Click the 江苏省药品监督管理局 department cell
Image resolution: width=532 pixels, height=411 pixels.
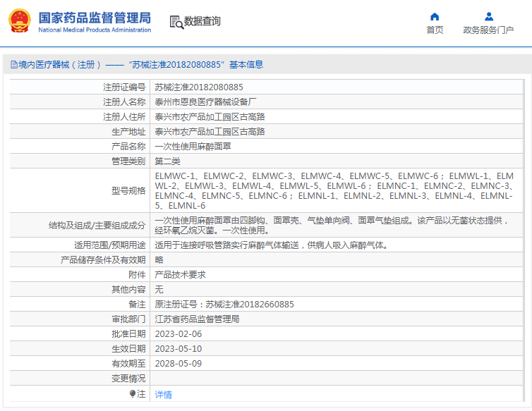[x=337, y=319]
